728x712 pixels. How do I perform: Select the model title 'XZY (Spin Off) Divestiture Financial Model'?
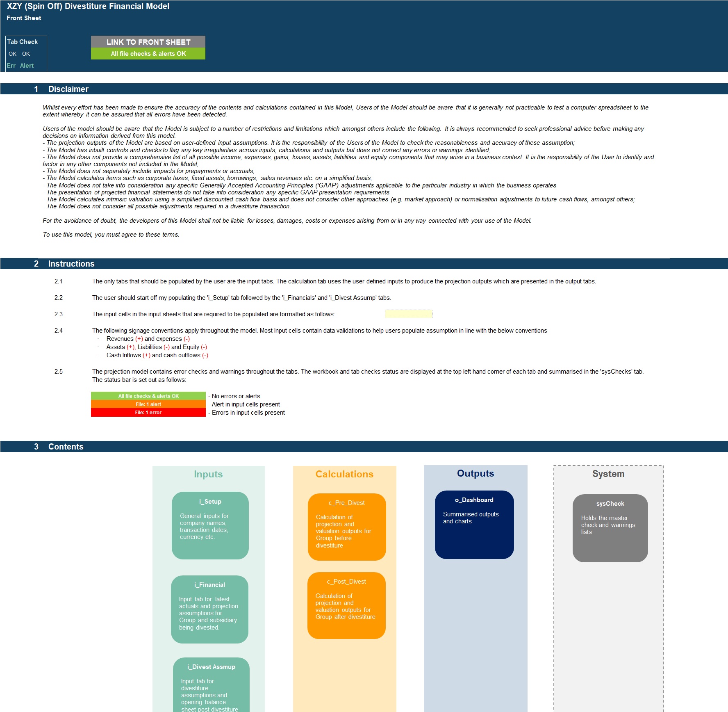point(88,6)
